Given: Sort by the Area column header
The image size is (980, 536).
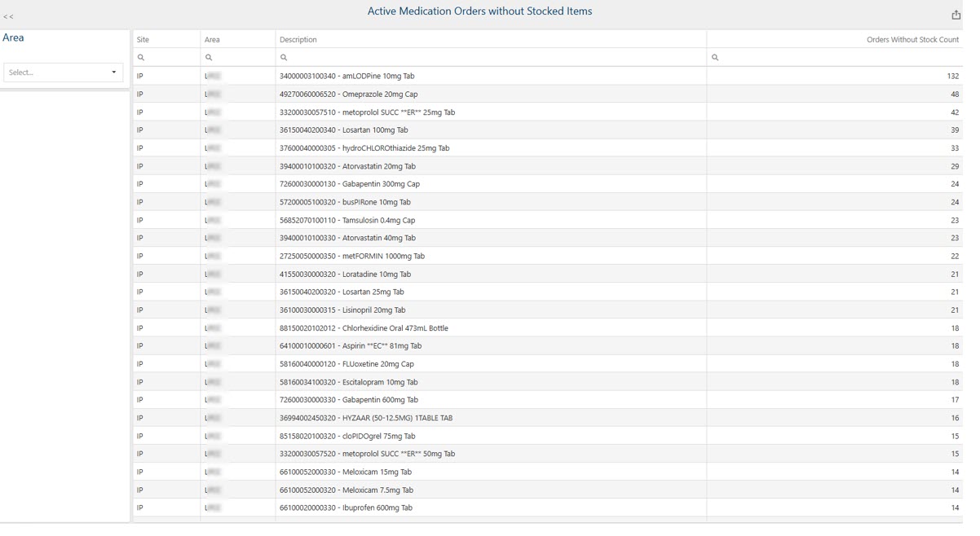Looking at the screenshot, I should pyautogui.click(x=212, y=40).
